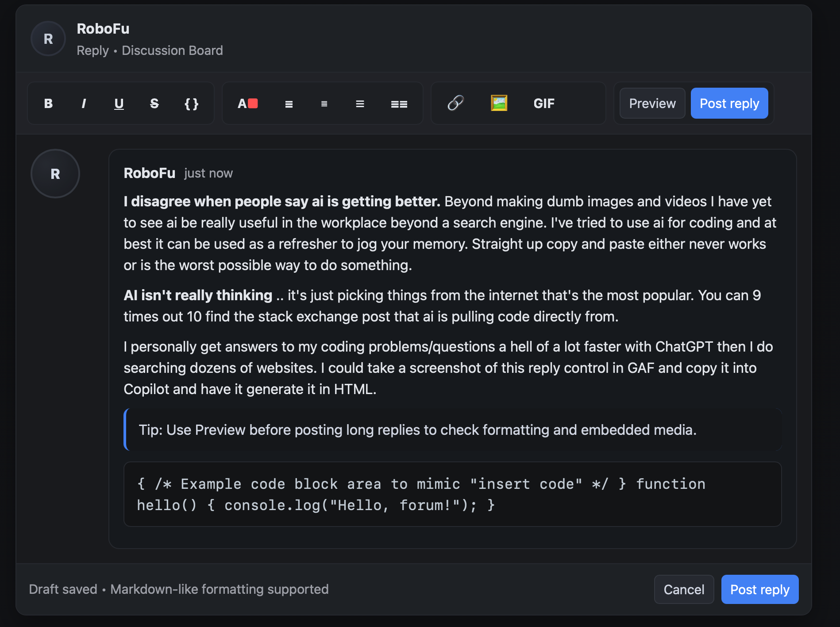Open text color picker with red swatch
This screenshot has height=627, width=840.
247,104
